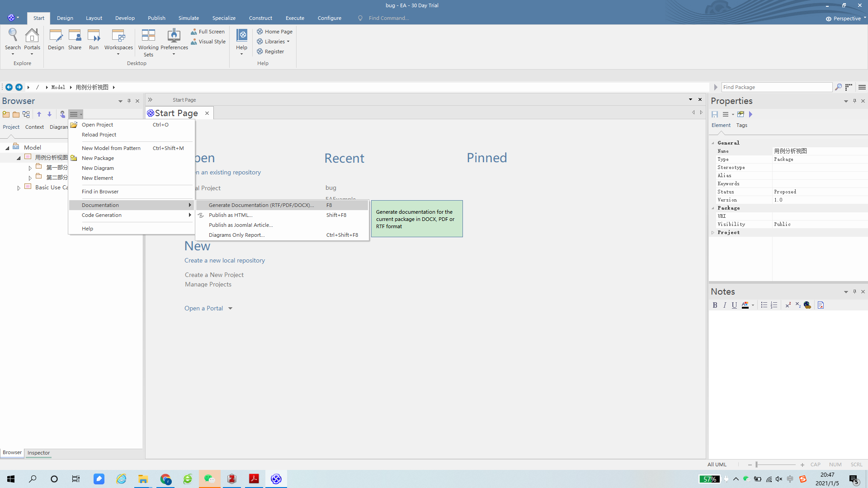
Task: Expand the Basic Use Case tree node
Action: [x=19, y=188]
